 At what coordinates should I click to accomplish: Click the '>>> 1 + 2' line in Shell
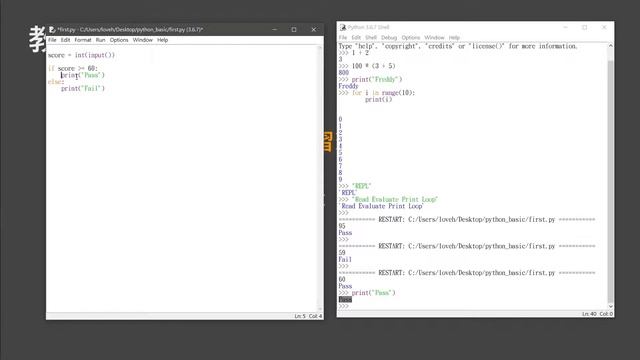click(x=353, y=53)
